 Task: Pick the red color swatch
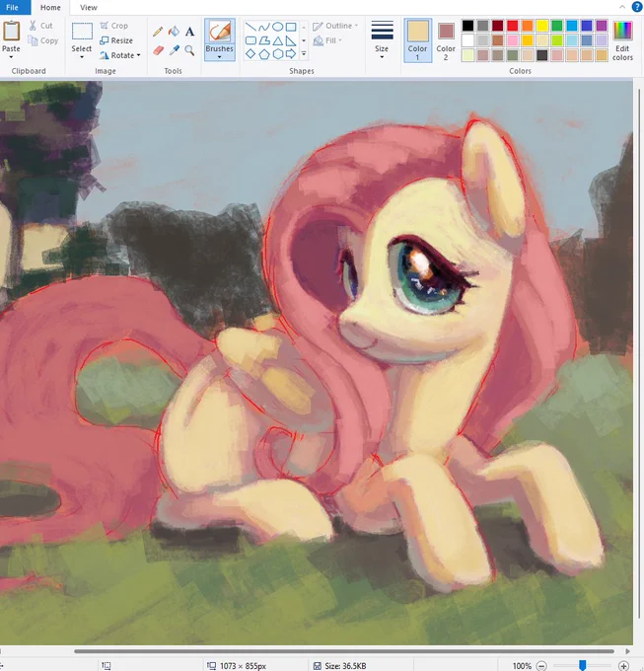(512, 26)
